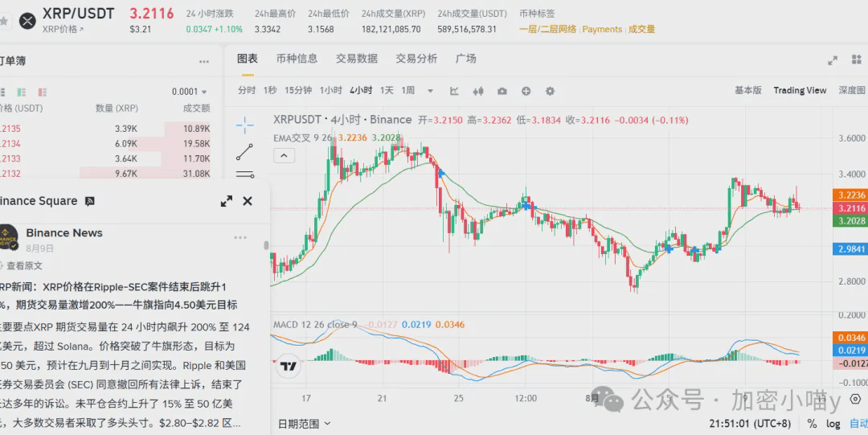
Task: Select the trend line drawing tool
Action: coord(244,152)
